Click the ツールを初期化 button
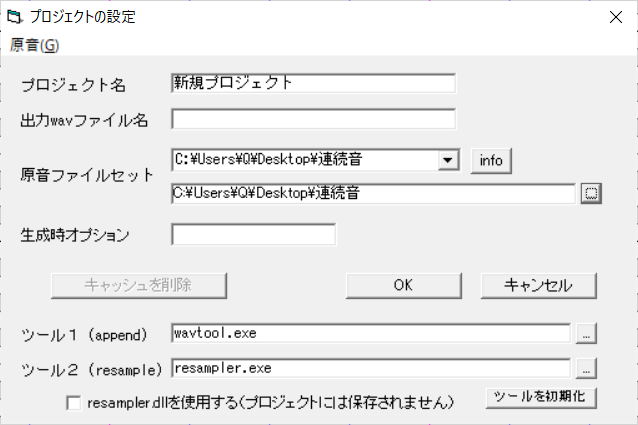Image resolution: width=638 pixels, height=425 pixels. 541,397
